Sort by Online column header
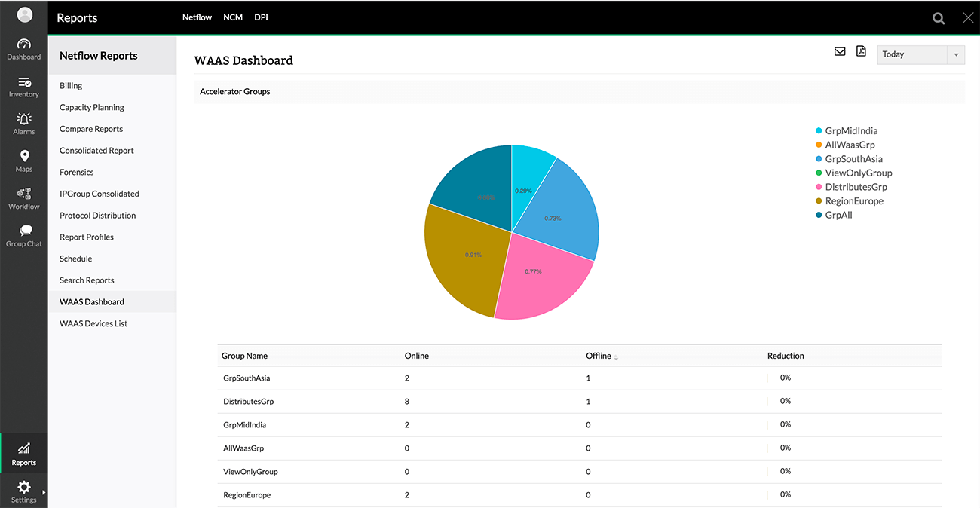The image size is (980, 508). click(416, 356)
